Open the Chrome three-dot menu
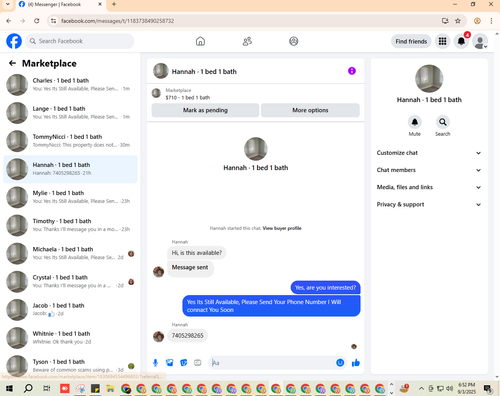The height and width of the screenshot is (396, 500). (491, 21)
